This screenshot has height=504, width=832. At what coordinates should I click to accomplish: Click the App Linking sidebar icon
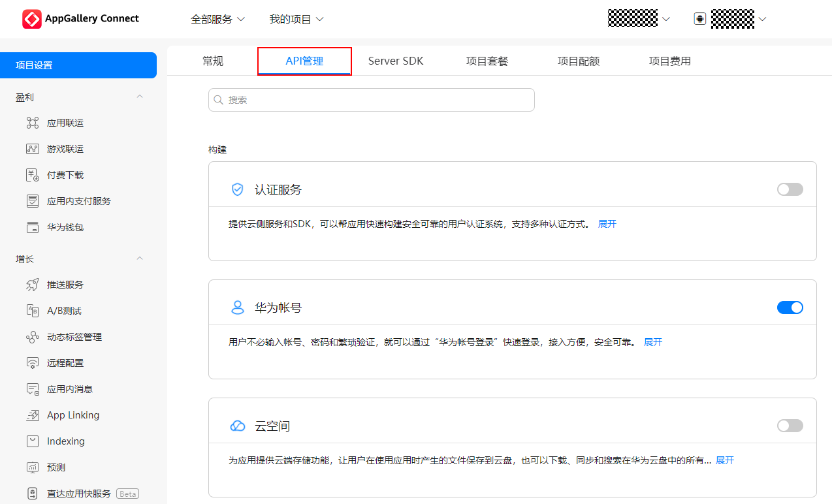pyautogui.click(x=33, y=415)
